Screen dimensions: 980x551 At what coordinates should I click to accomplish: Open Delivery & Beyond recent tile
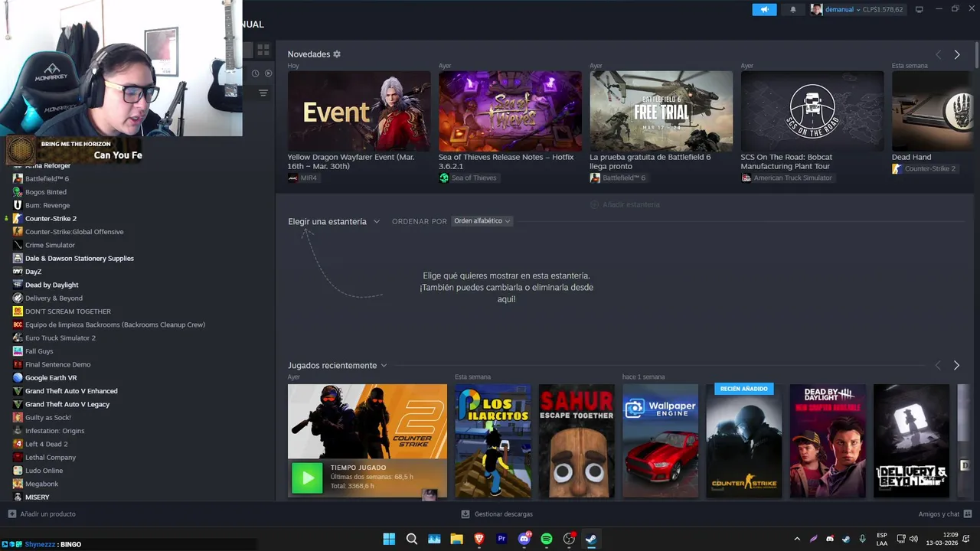(911, 441)
